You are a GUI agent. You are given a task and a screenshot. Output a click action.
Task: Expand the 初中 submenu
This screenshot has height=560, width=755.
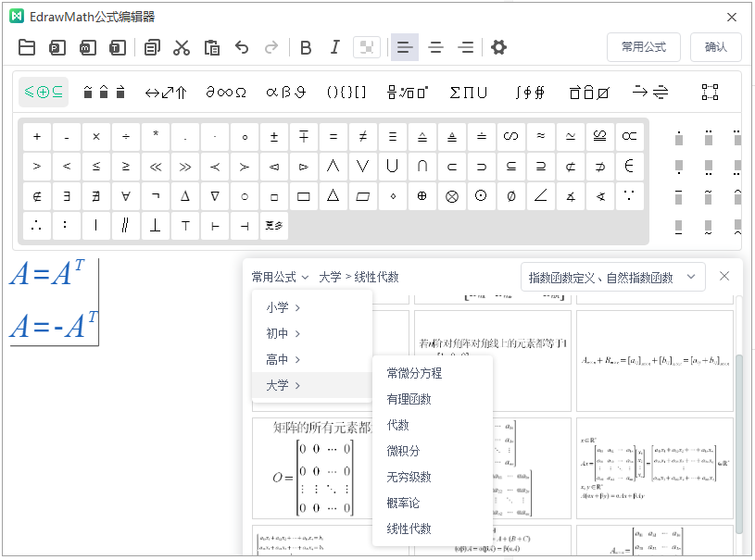tap(312, 333)
